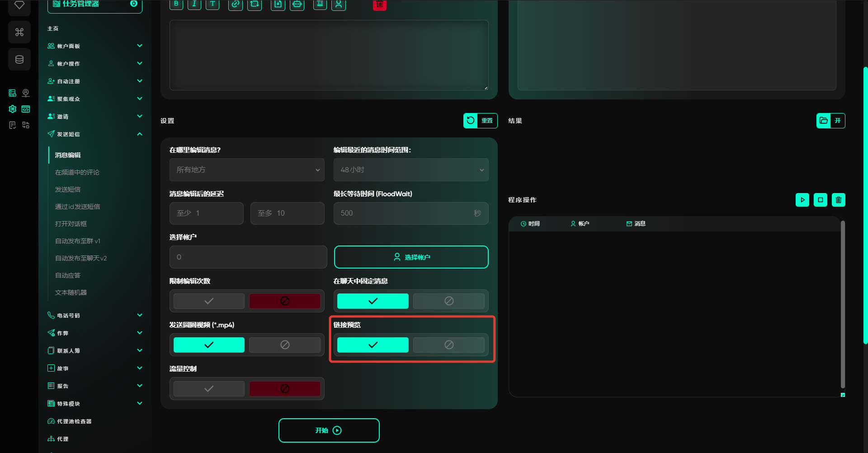Open the 48小时 time range dropdown
Viewport: 868px width, 453px height.
pos(410,170)
